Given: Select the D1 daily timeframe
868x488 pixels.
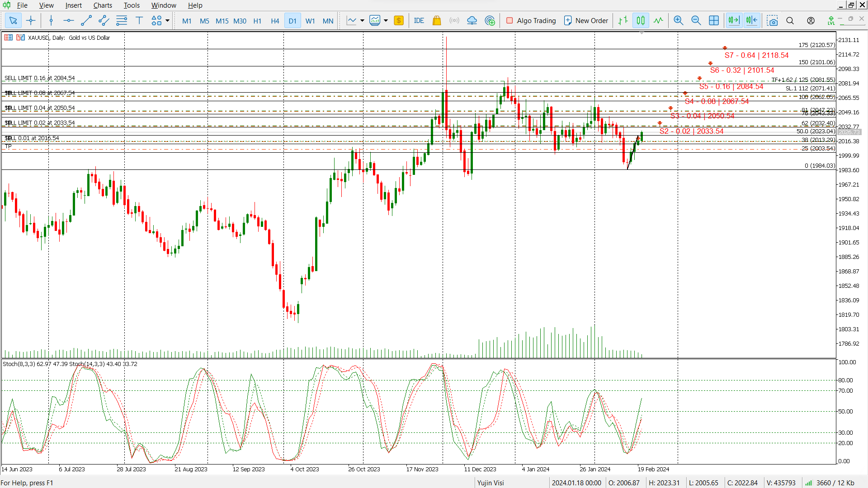Looking at the screenshot, I should pyautogui.click(x=292, y=21).
